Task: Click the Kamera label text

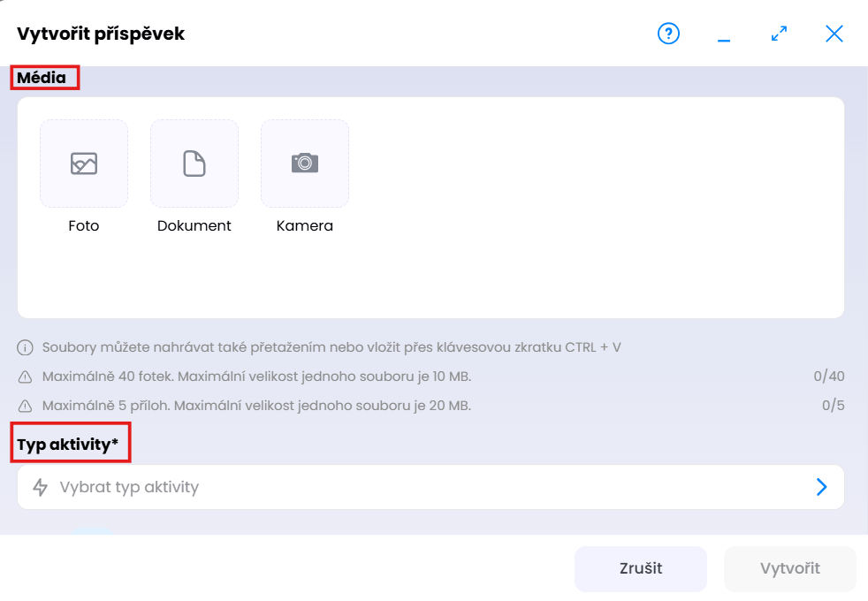Action: tap(305, 226)
